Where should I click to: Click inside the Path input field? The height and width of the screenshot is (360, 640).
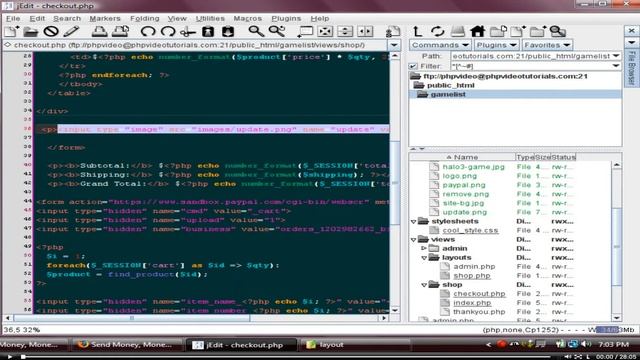click(531, 56)
